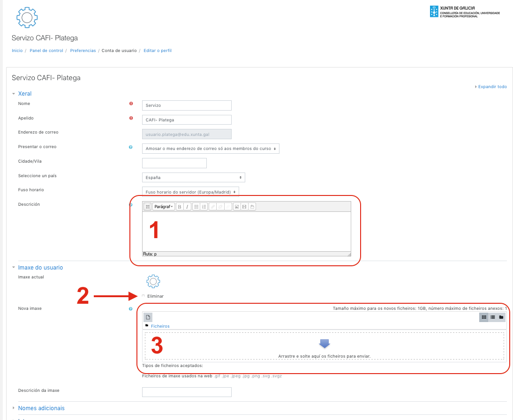This screenshot has width=513, height=420.
Task: Show files as folder tree view
Action: coord(501,317)
